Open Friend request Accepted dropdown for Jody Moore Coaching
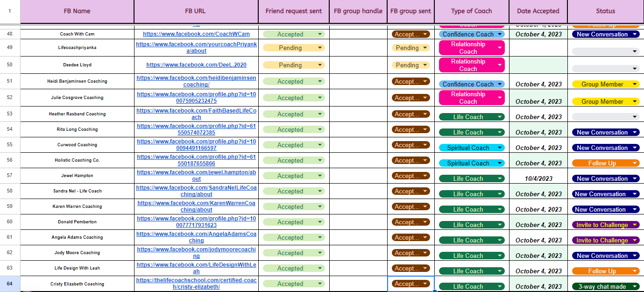Image resolution: width=644 pixels, height=292 pixels. coord(294,253)
